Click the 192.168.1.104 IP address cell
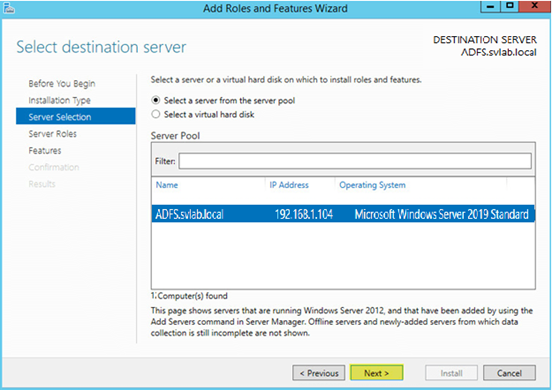The width and height of the screenshot is (552, 390). [x=303, y=214]
